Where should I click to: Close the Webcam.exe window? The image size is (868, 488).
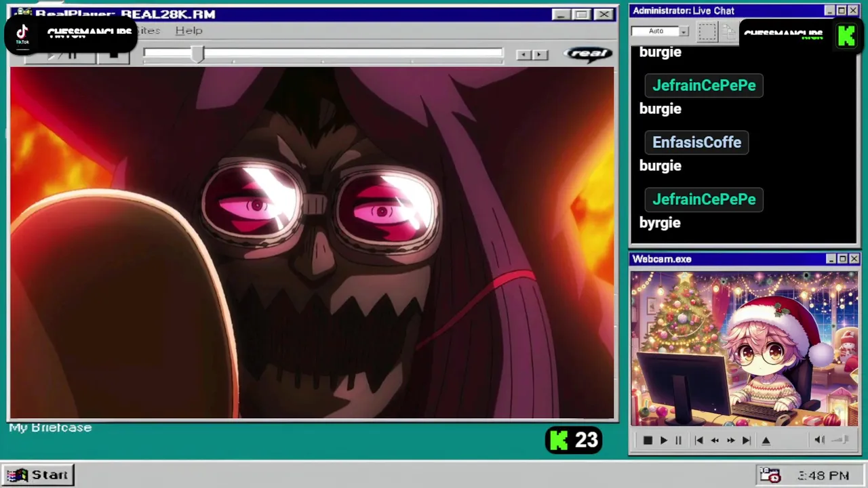click(854, 259)
